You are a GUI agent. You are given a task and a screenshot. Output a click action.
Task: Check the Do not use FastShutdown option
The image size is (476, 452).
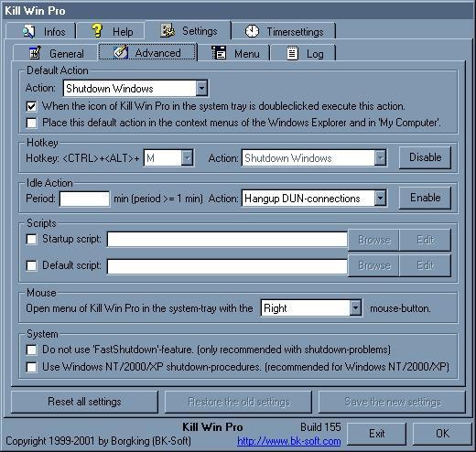pyautogui.click(x=31, y=350)
